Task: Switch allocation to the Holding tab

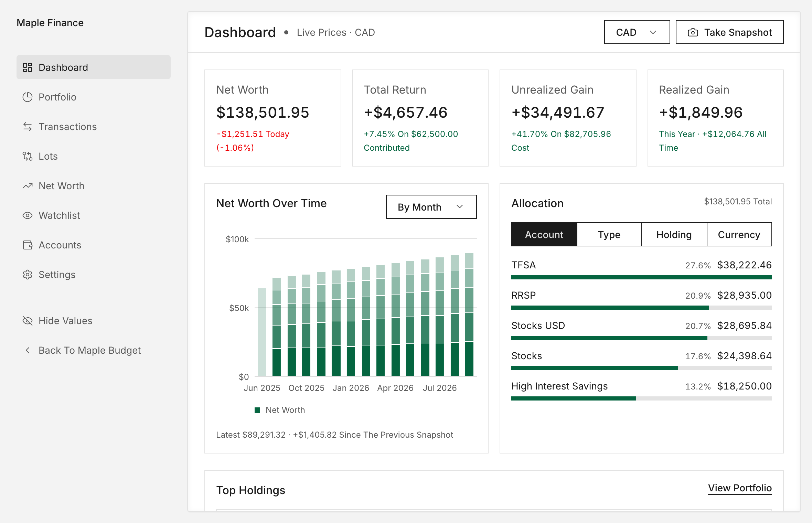Action: pos(674,234)
